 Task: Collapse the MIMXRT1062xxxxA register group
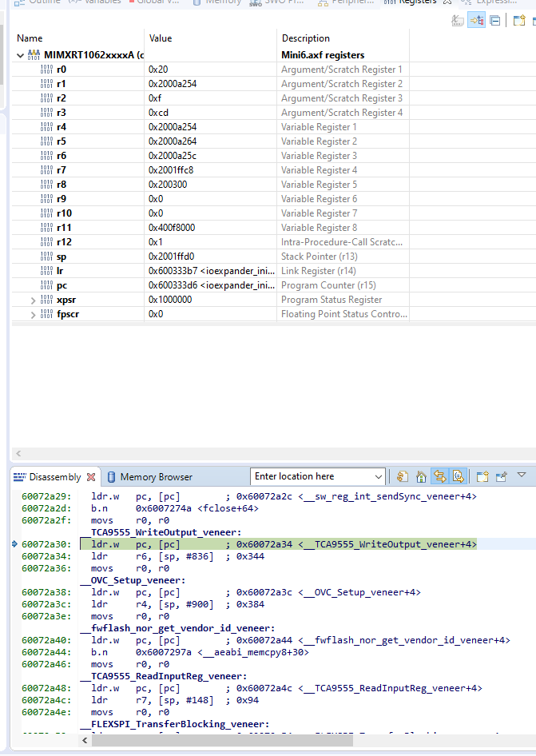click(x=20, y=55)
